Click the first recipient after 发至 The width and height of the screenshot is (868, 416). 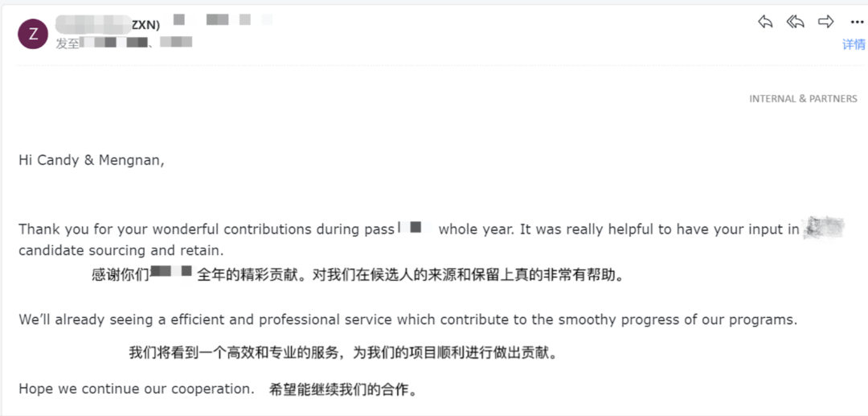point(114,42)
